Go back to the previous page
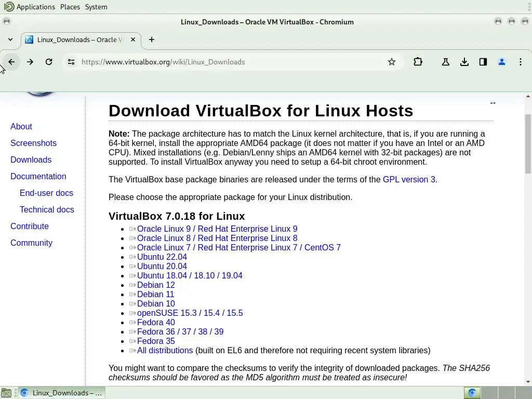The width and height of the screenshot is (532, 399). click(11, 62)
